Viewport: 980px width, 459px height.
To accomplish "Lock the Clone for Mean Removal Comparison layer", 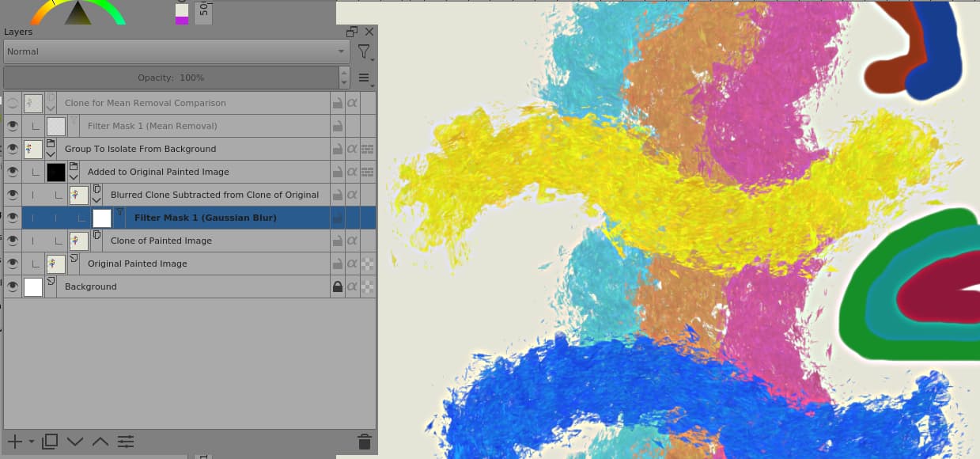I will pyautogui.click(x=338, y=103).
